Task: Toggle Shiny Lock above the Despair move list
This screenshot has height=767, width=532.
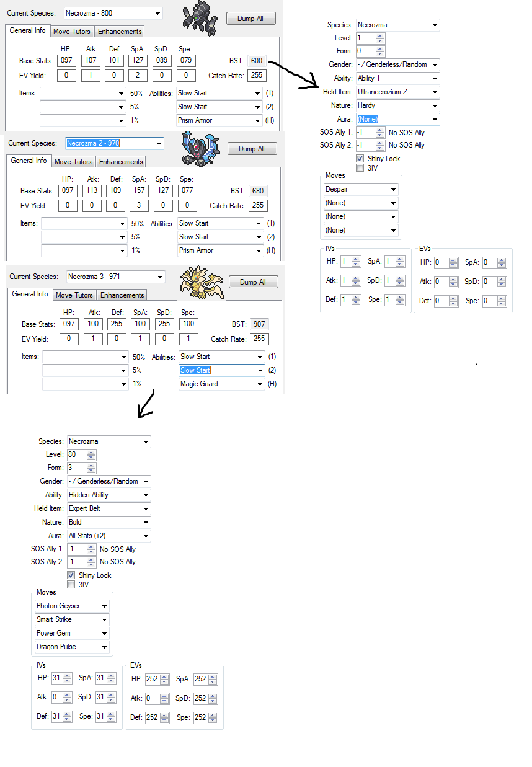Action: point(360,159)
